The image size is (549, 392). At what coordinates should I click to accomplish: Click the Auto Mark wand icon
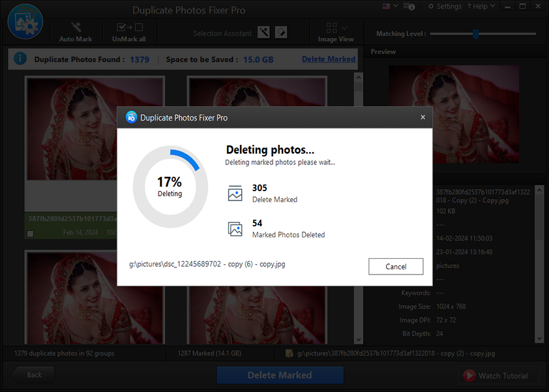76,27
